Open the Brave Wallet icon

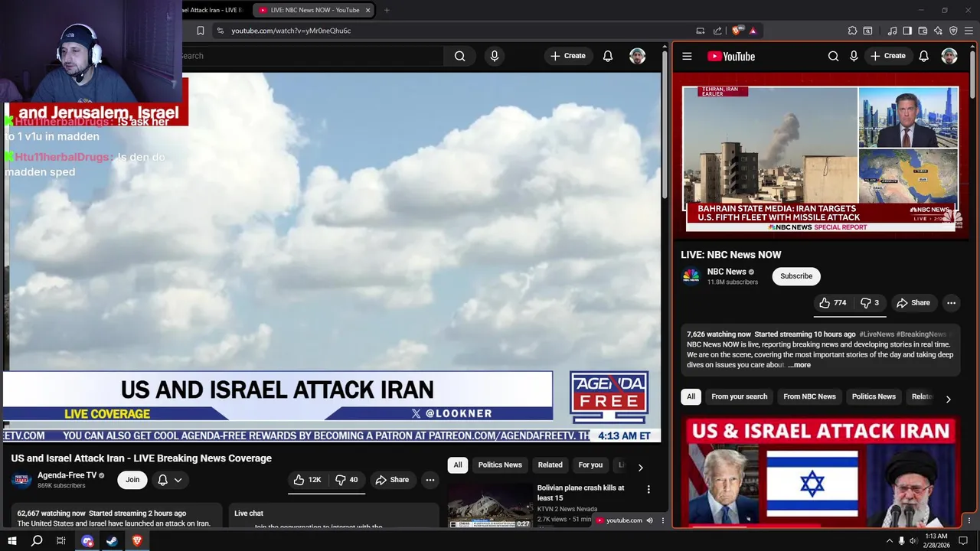click(x=923, y=31)
